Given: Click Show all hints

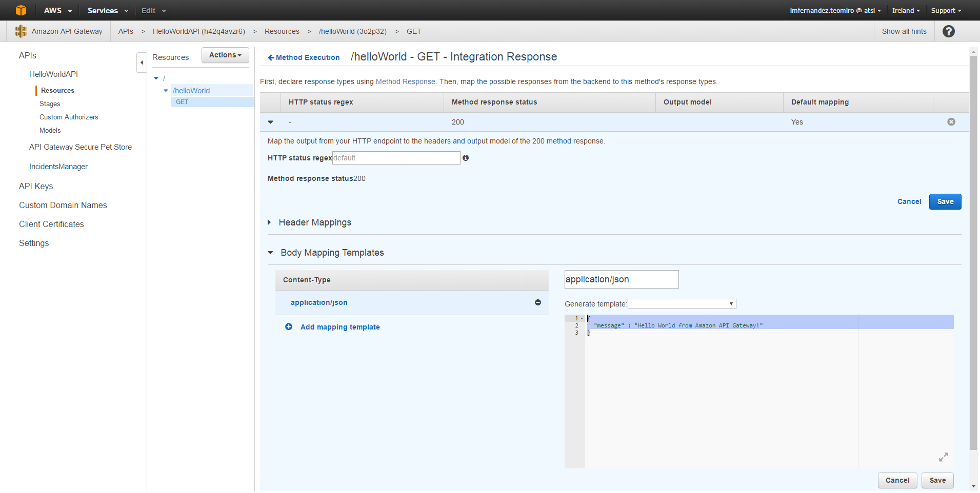Looking at the screenshot, I should pos(904,31).
